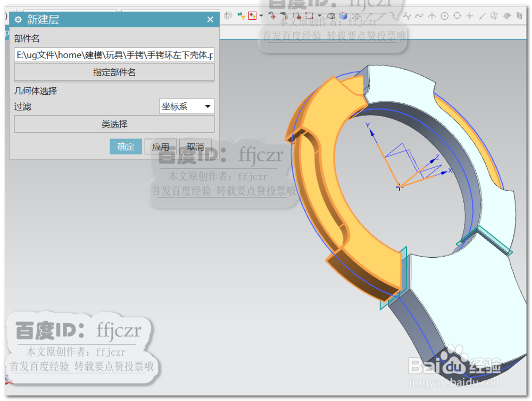
Task: Click the quadrant point snap icon
Action: click(456, 17)
